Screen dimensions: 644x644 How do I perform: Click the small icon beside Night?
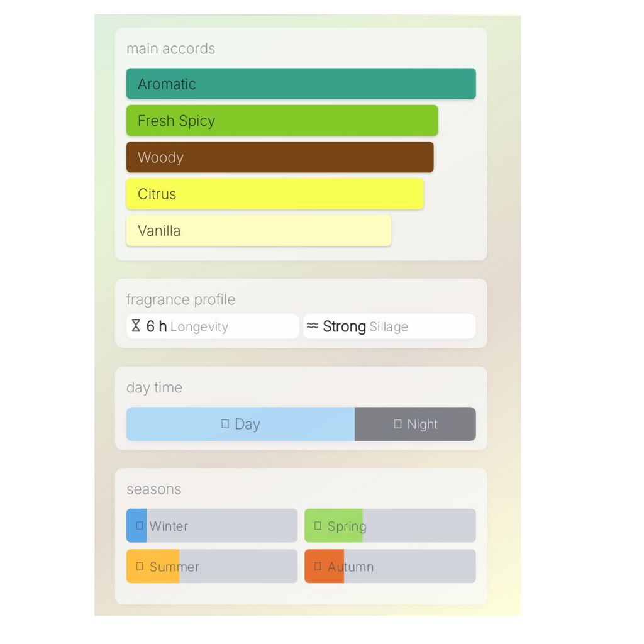tap(397, 424)
